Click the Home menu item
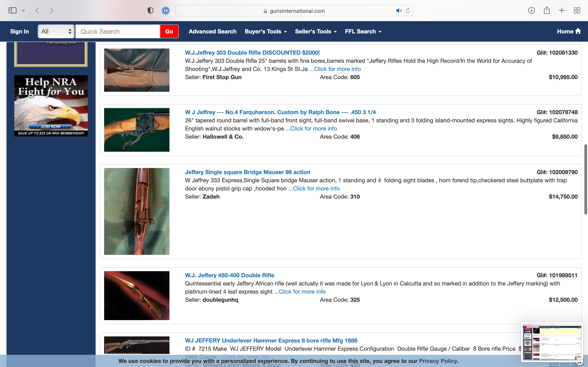 (569, 31)
